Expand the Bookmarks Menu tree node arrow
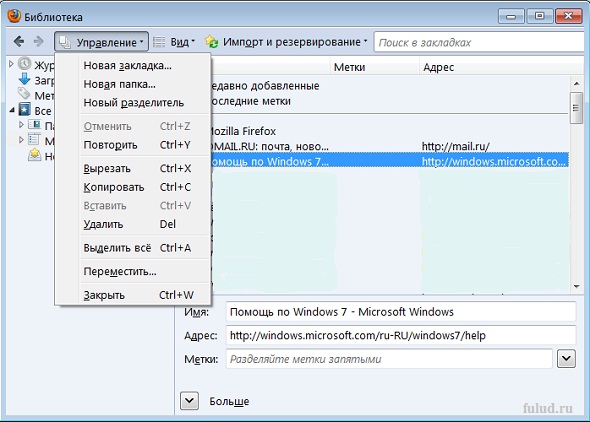 point(21,140)
